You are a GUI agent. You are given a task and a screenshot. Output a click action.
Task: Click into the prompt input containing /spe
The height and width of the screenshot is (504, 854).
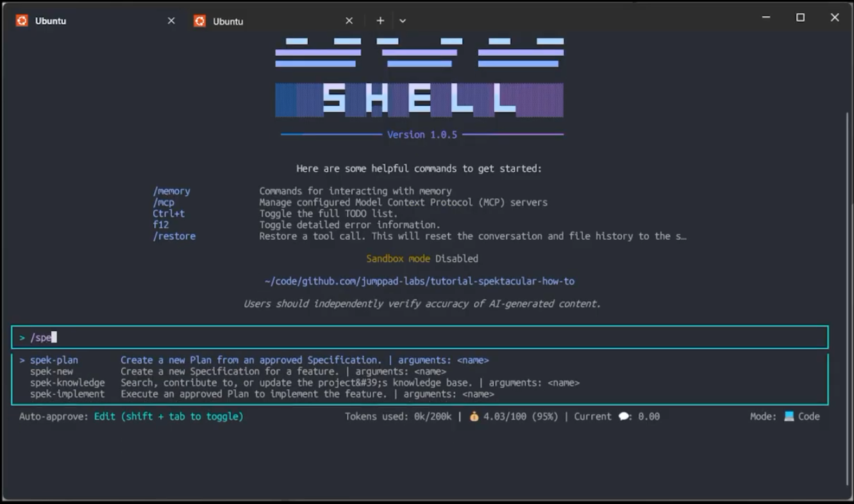[x=420, y=337]
